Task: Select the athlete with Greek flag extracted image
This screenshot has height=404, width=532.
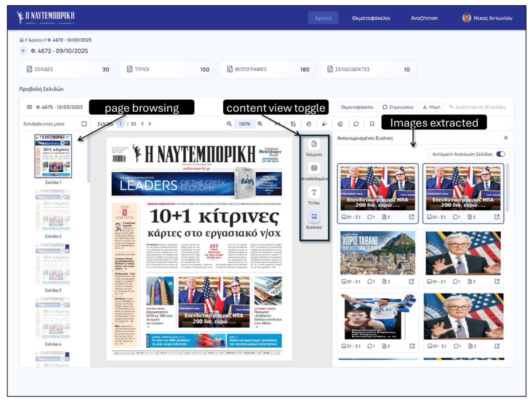Action: point(378,316)
